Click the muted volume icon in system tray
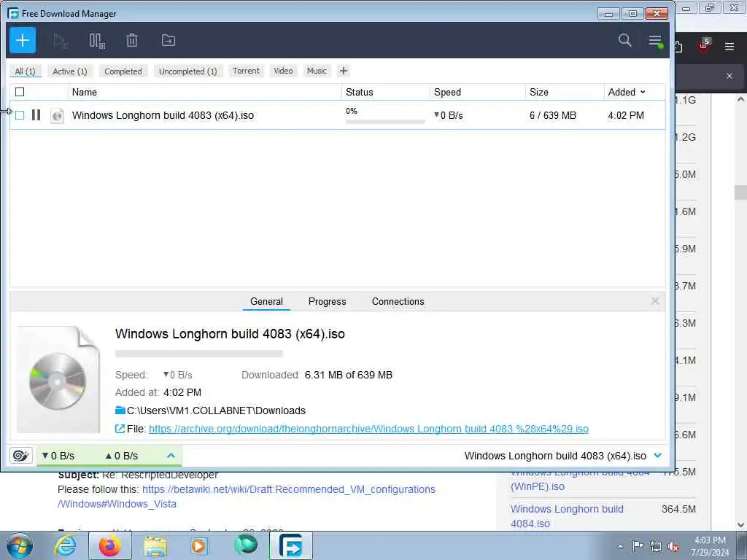The image size is (747, 560). point(673,546)
